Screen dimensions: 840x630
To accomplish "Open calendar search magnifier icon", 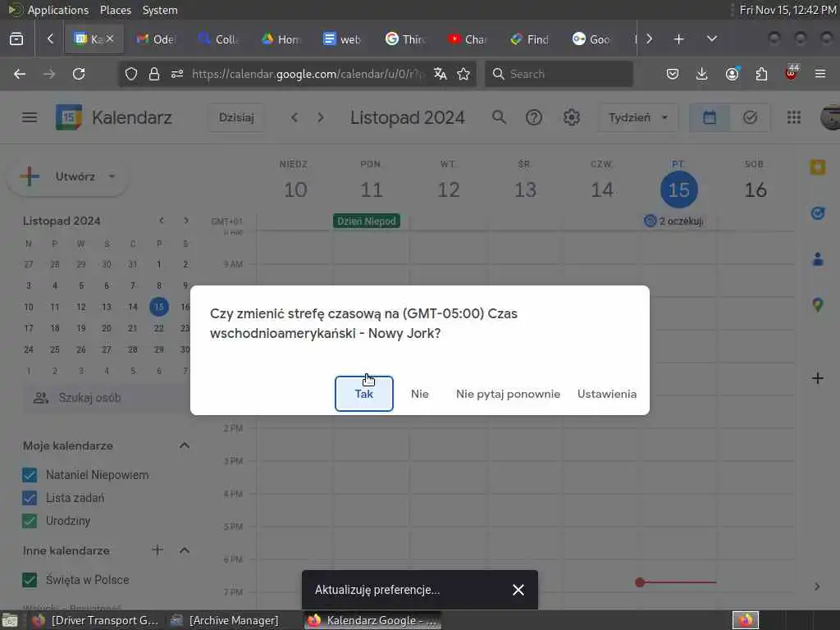I will click(x=499, y=117).
